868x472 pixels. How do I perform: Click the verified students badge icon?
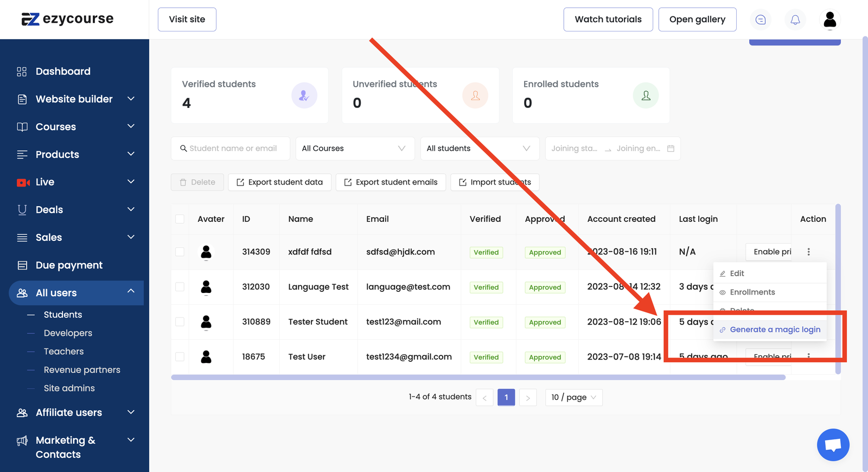click(x=304, y=95)
